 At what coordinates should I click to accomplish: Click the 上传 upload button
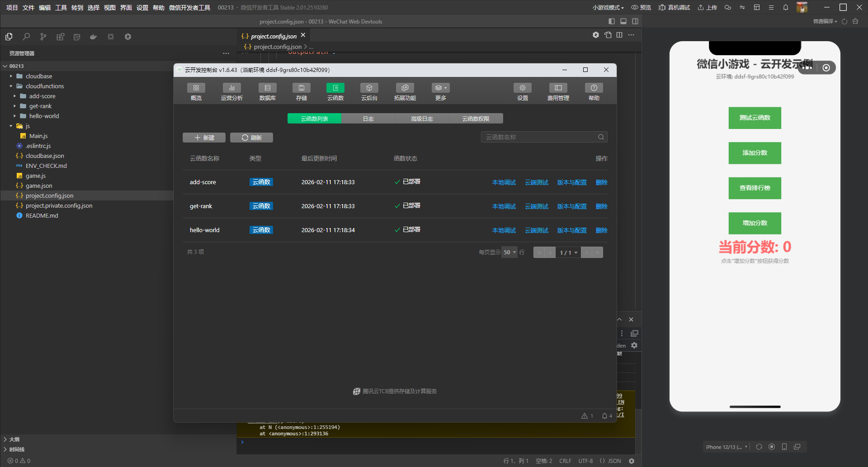tap(707, 7)
